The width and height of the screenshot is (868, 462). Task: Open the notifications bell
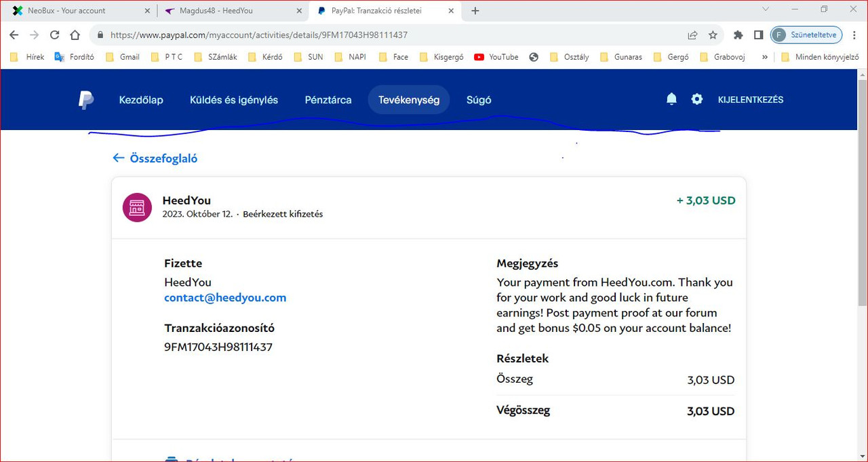[671, 100]
